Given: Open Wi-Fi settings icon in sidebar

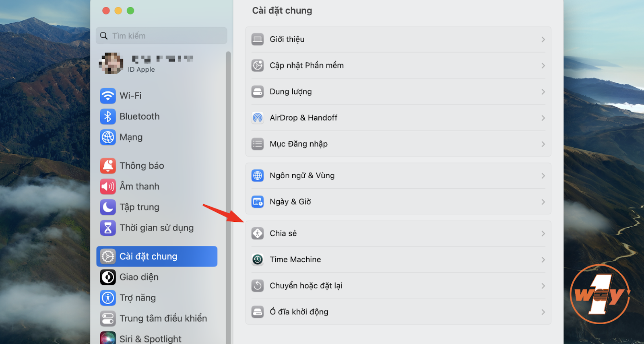Looking at the screenshot, I should tap(108, 96).
